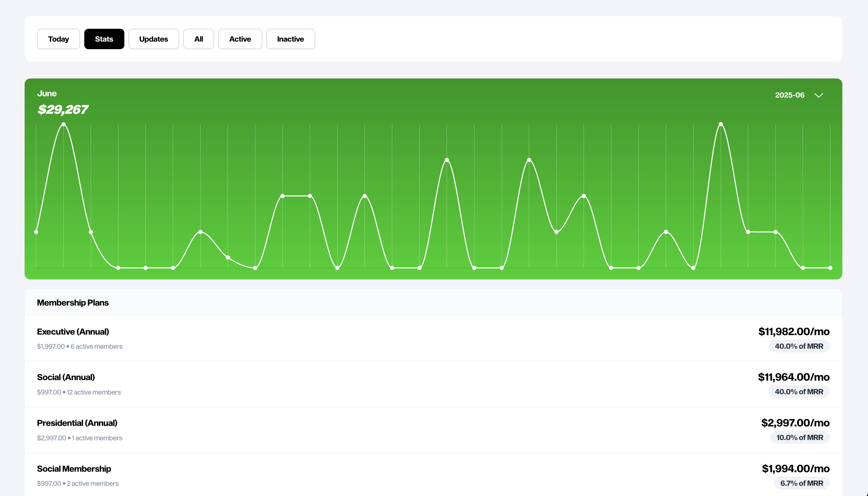
Task: Switch to the Today view
Action: pos(58,39)
